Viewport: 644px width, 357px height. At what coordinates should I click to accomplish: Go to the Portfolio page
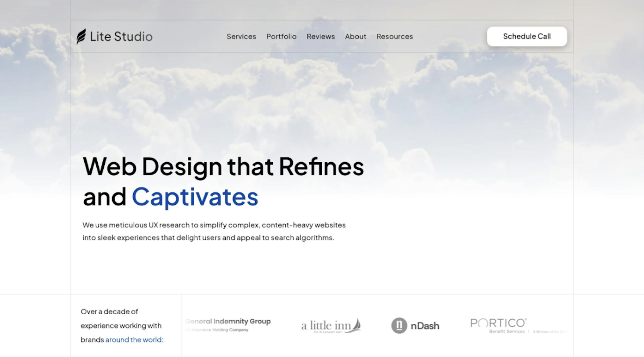click(x=281, y=37)
